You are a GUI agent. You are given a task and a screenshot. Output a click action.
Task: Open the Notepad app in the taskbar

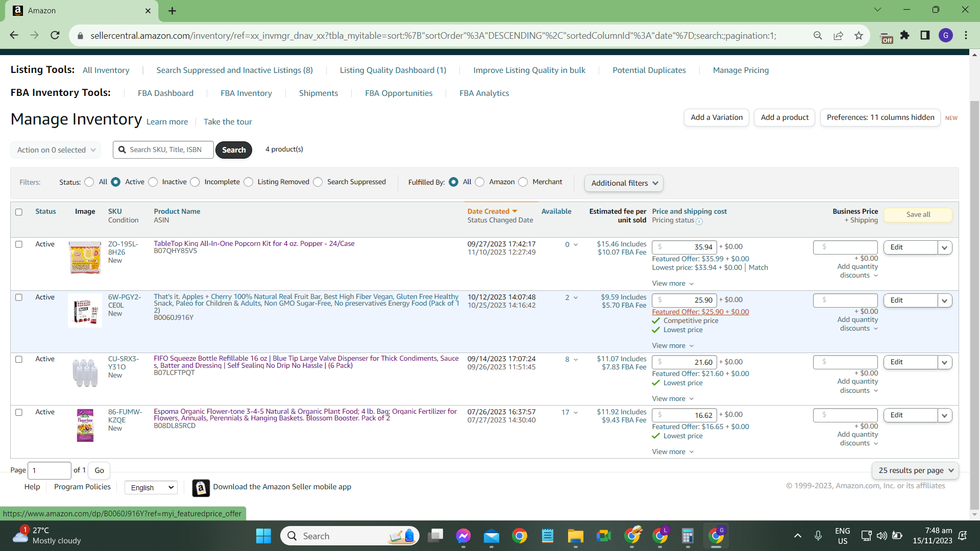tap(547, 536)
